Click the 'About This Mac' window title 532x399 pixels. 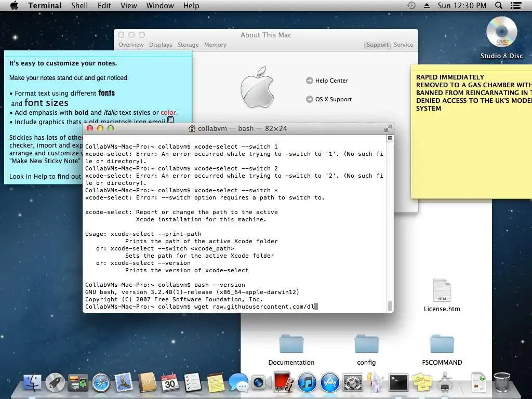(x=265, y=35)
